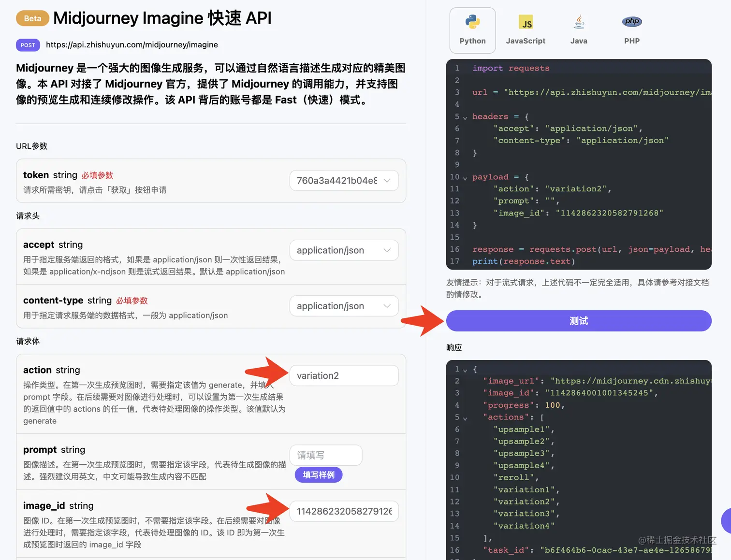
Task: Click the "image_id" line in request code
Action: (x=578, y=213)
